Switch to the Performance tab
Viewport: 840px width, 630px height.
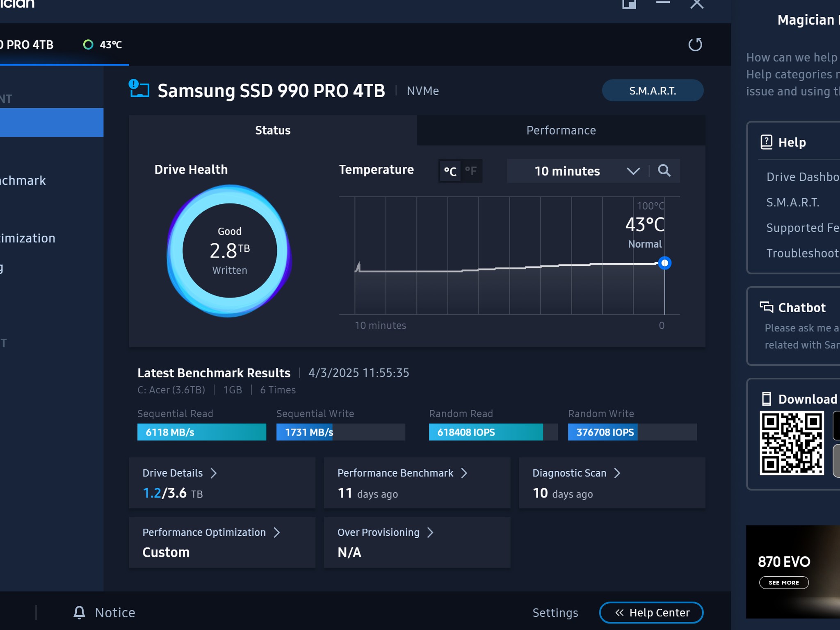(x=561, y=130)
